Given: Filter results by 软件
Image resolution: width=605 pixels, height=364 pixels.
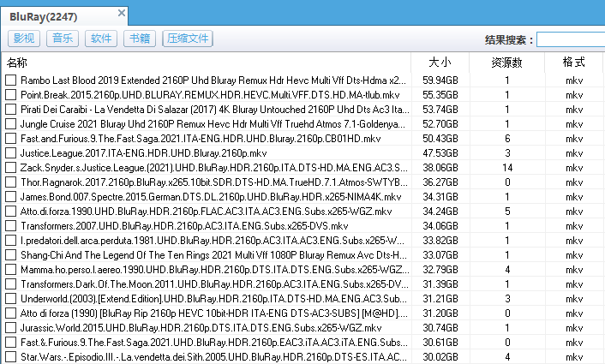Looking at the screenshot, I should tap(101, 39).
